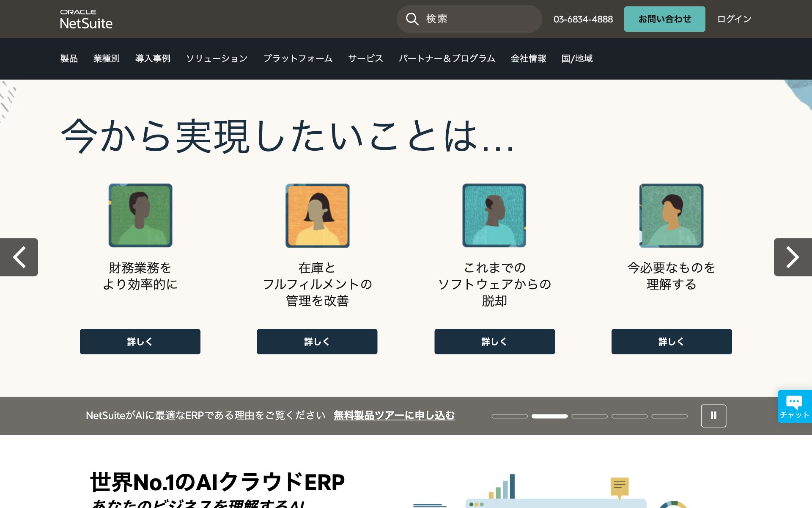
Task: Click the 財務業務をより効率的に text
Action: pyautogui.click(x=140, y=276)
